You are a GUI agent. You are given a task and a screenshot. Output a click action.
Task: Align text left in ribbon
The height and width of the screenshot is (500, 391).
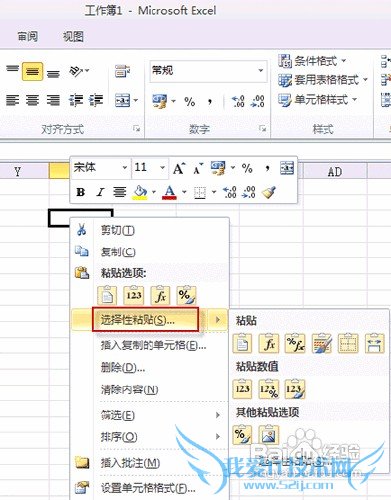pyautogui.click(x=12, y=100)
